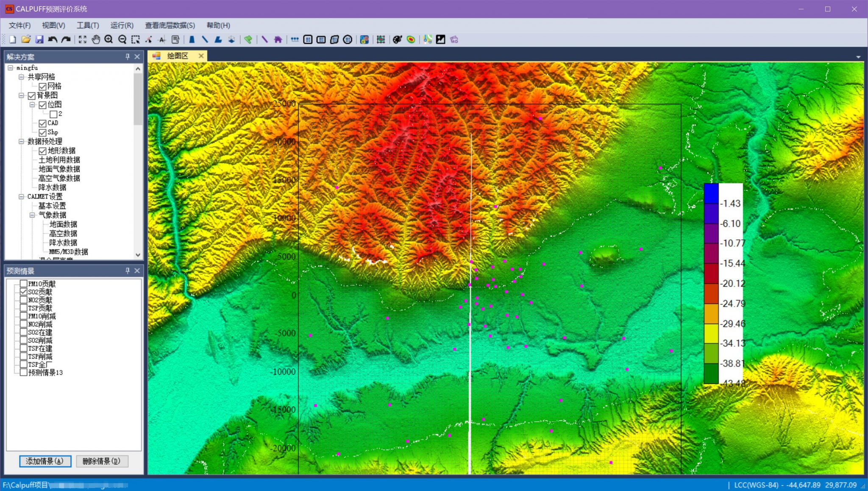Open the 运行(R) menu
Viewport: 868px width, 491px height.
[122, 25]
